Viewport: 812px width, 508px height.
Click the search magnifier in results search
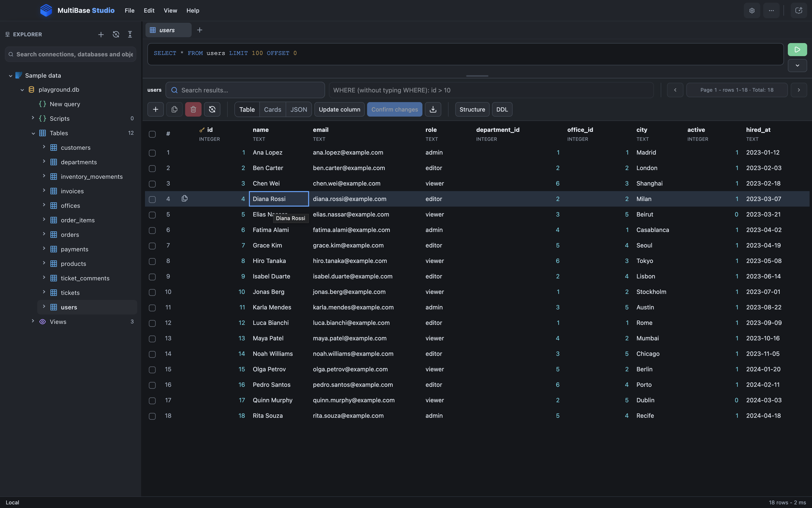[174, 90]
